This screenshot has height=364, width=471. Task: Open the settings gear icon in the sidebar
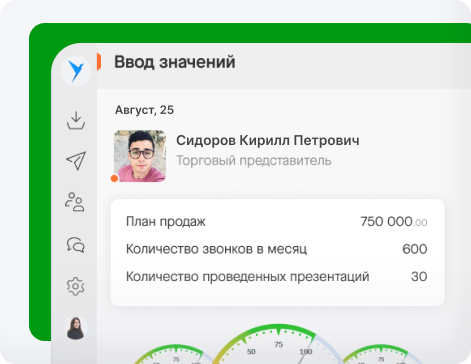click(x=76, y=286)
